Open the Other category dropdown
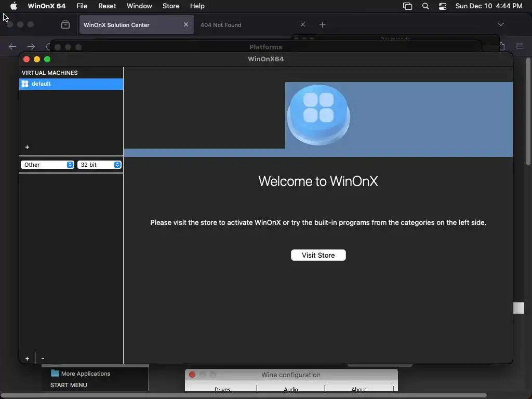Viewport: 532px width, 399px height. [47, 165]
